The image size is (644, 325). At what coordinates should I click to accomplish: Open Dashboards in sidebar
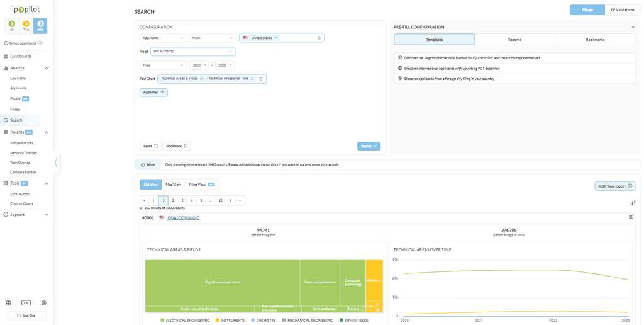coord(21,56)
